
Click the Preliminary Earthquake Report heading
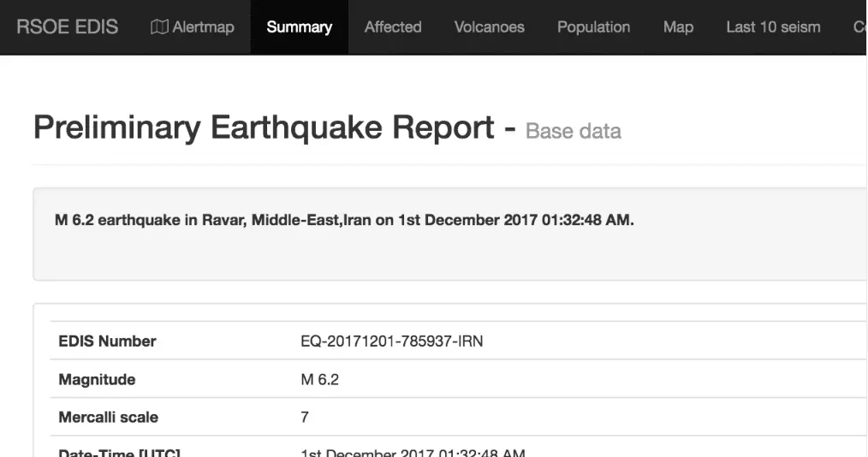(x=264, y=128)
